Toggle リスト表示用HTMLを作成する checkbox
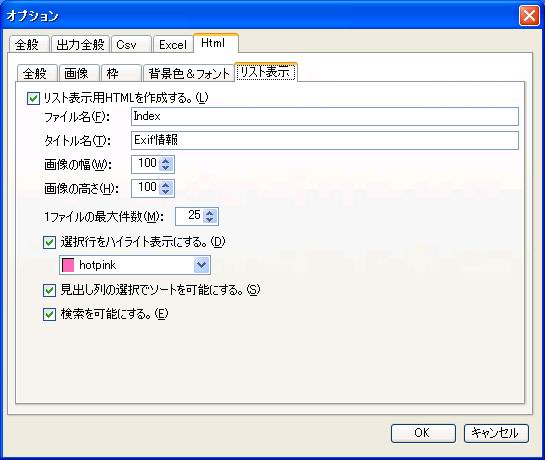Image resolution: width=545 pixels, height=460 pixels. (33, 98)
